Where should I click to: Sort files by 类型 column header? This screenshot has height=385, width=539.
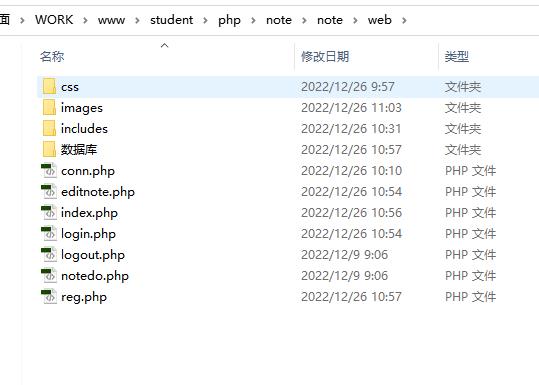point(456,56)
